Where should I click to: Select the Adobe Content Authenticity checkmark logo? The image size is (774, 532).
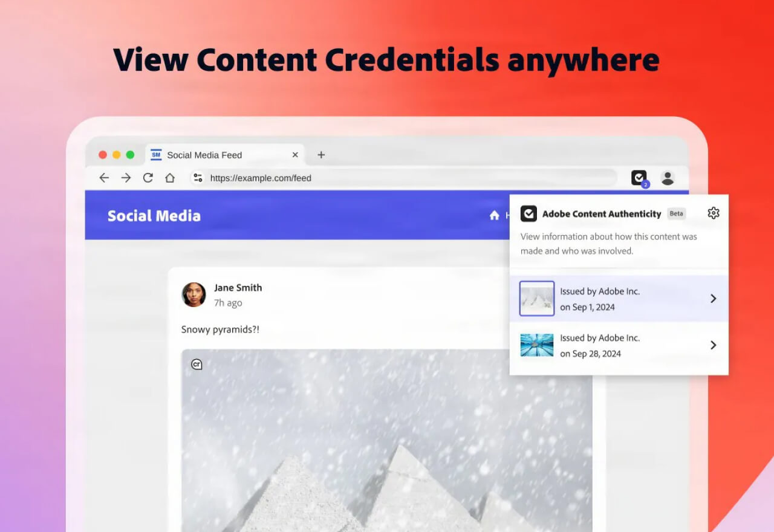pos(528,213)
